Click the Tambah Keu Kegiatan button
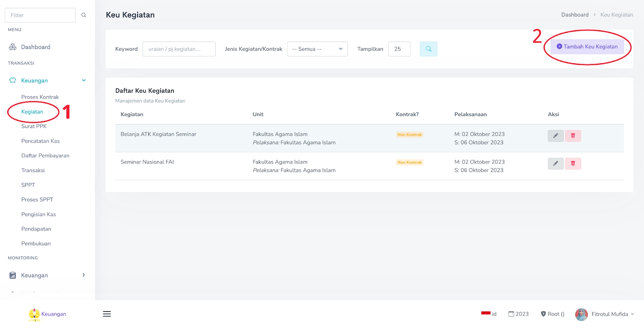Image resolution: width=644 pixels, height=328 pixels. click(x=587, y=47)
